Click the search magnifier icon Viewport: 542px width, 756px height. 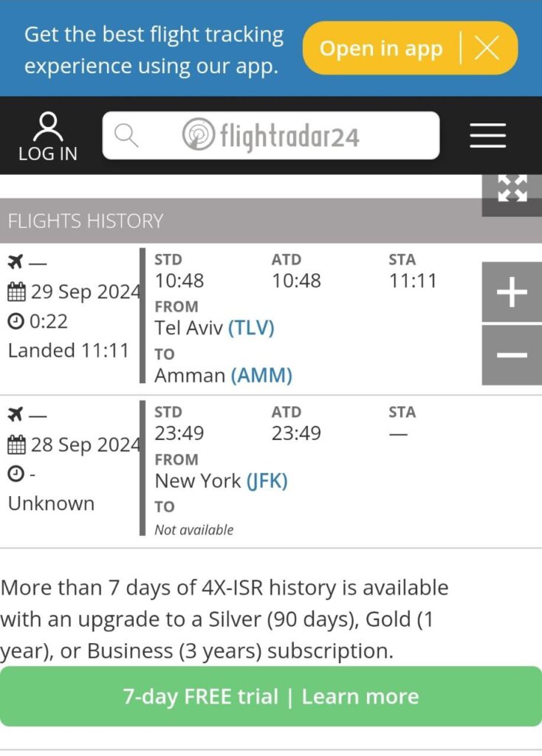point(126,136)
